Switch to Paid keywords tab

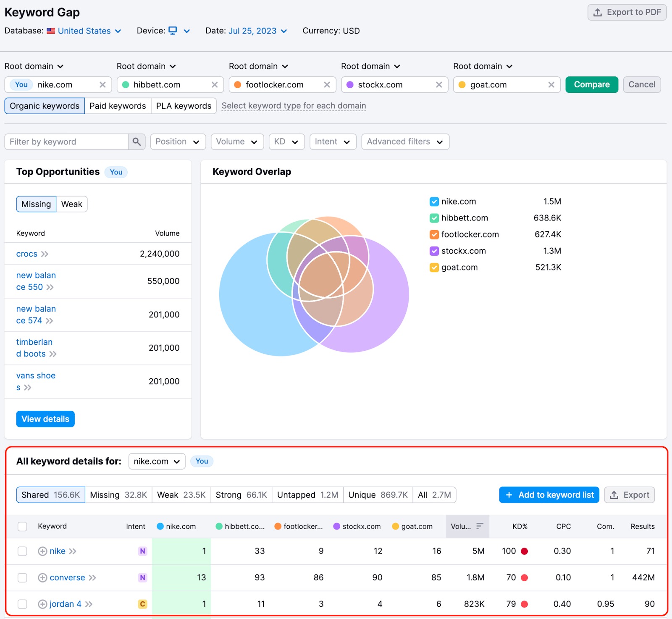click(118, 106)
